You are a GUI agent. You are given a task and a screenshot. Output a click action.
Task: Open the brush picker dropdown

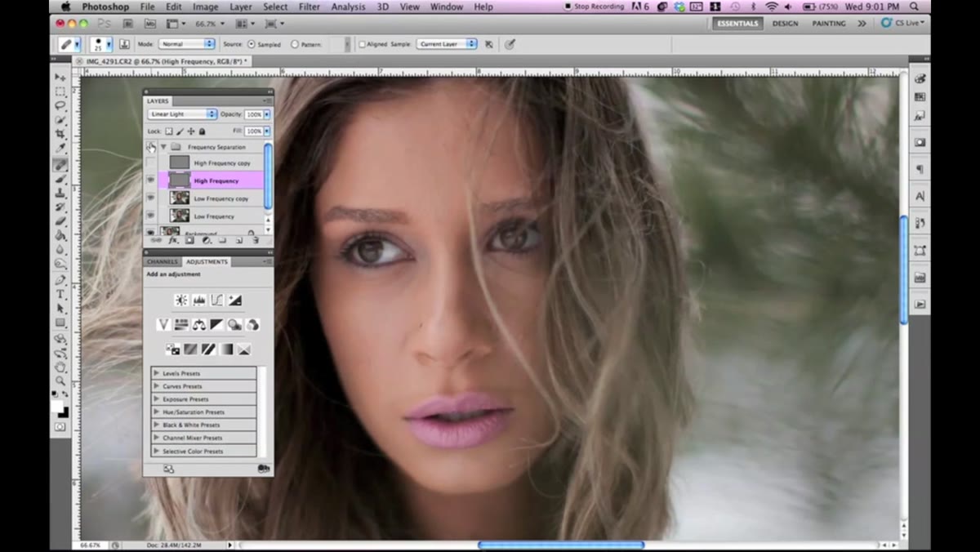[x=108, y=44]
